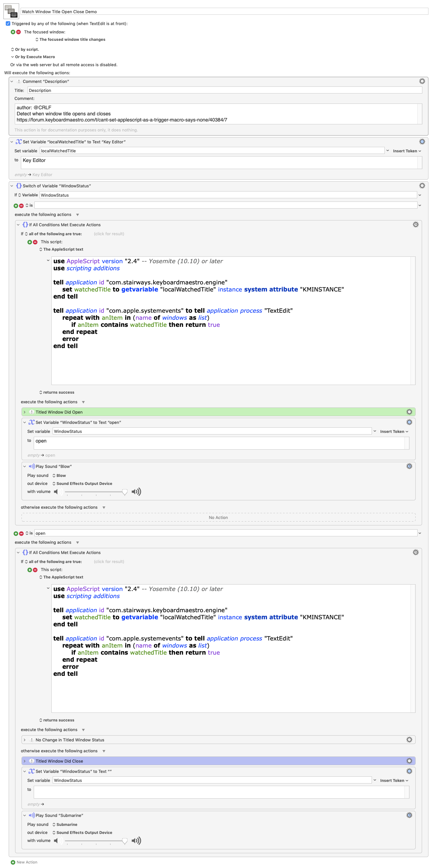Add new action with green plus icon
Image resolution: width=432 pixels, height=868 pixels.
[x=13, y=862]
